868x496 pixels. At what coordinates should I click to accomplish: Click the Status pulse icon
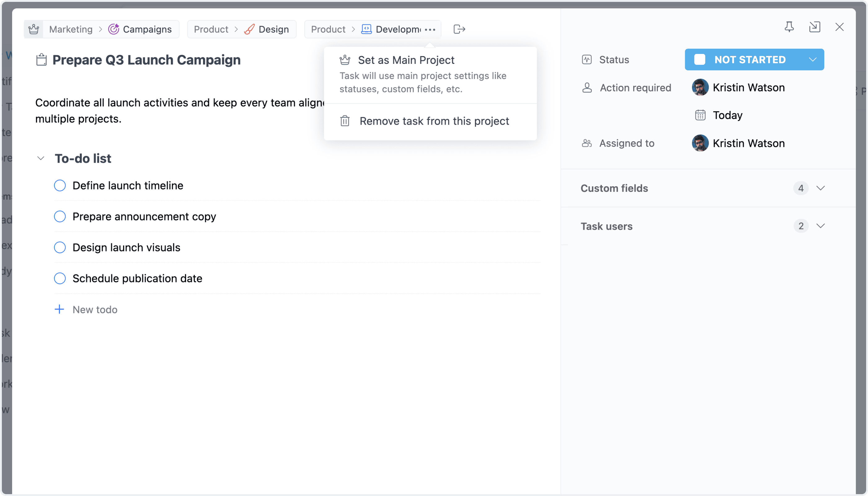click(587, 60)
